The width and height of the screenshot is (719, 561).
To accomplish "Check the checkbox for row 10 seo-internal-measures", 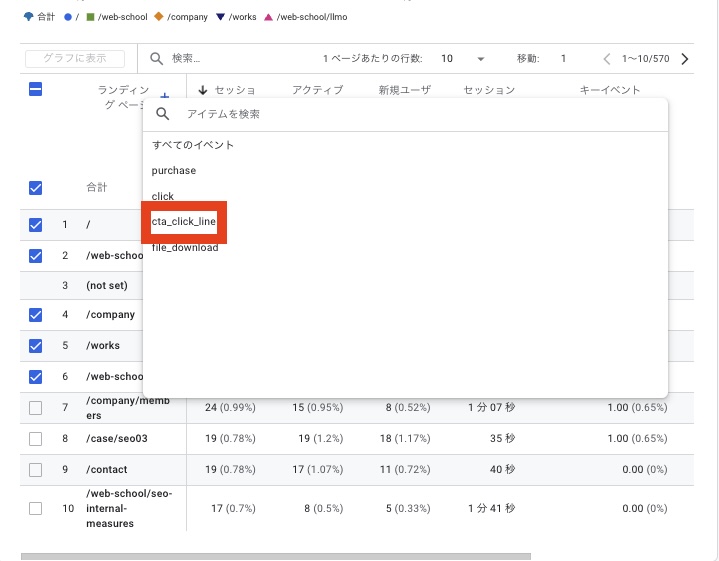I will point(35,508).
